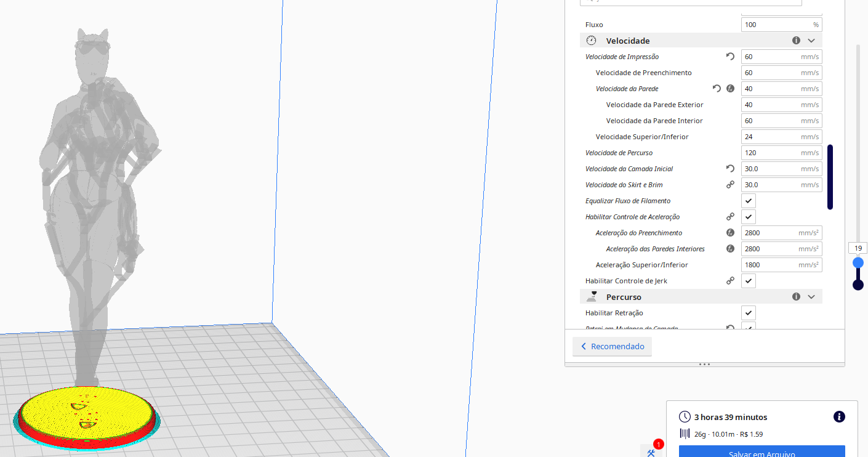Click the info icon on the Velocidade header
This screenshot has height=457, width=868.
(x=796, y=39)
